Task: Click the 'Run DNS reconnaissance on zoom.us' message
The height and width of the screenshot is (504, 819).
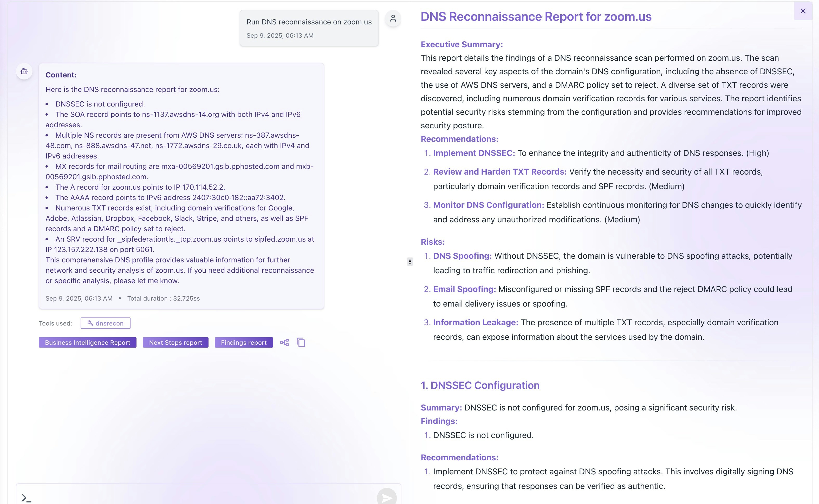Action: (x=309, y=22)
